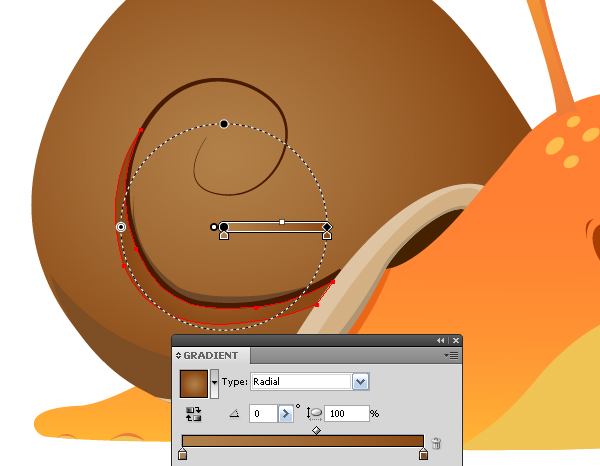Select the right dark brown color stop in the panel

click(423, 454)
